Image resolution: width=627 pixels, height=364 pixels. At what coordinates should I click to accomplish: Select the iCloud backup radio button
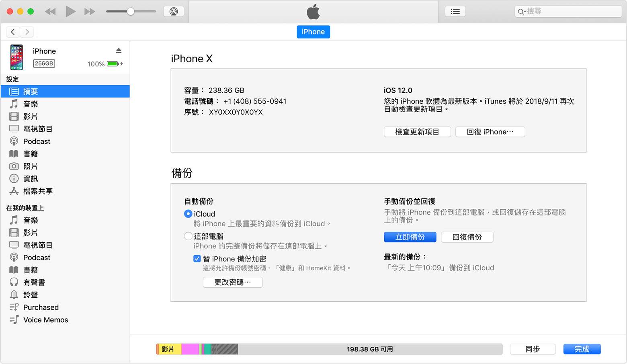(x=188, y=214)
